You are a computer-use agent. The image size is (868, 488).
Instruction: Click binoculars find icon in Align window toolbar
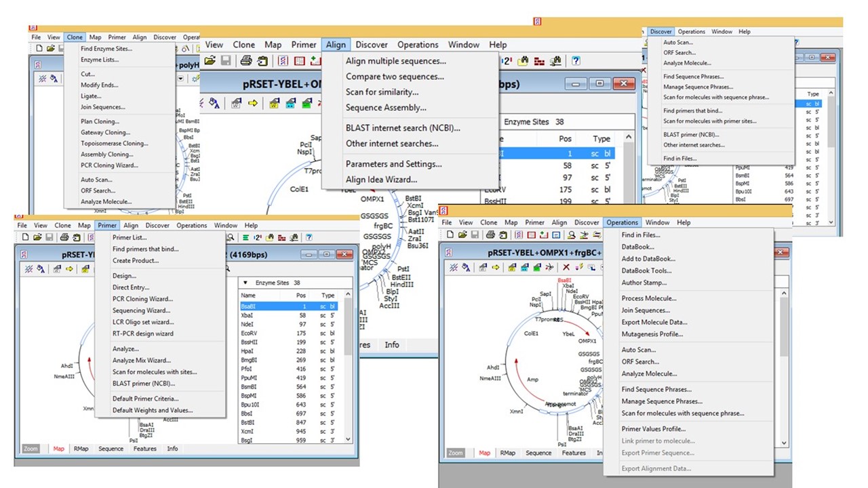523,61
